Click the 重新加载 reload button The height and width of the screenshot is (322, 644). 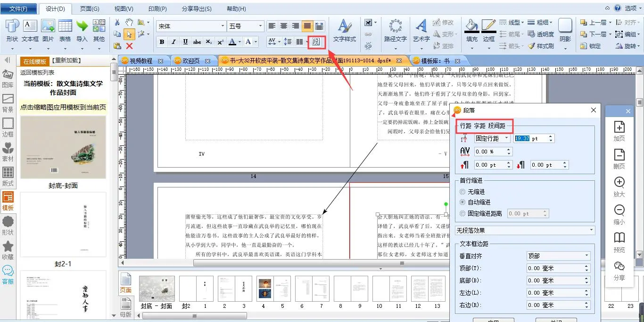(x=66, y=61)
